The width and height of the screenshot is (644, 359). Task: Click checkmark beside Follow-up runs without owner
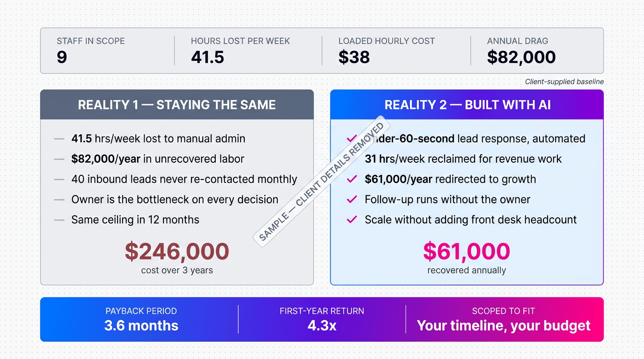coord(351,200)
